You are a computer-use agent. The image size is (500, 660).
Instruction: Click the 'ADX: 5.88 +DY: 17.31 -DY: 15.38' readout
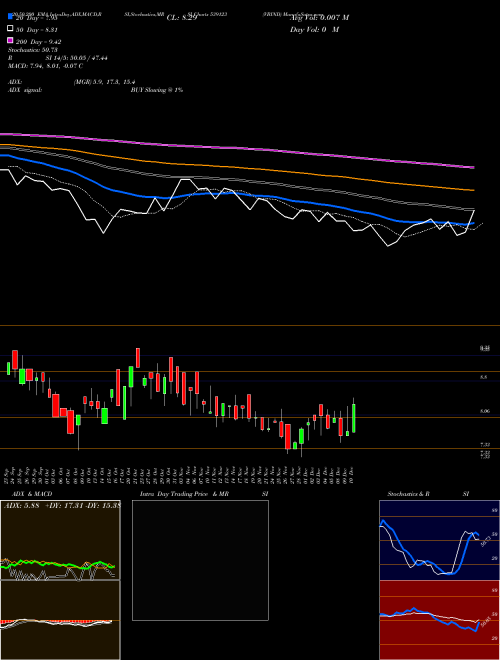tap(62, 506)
